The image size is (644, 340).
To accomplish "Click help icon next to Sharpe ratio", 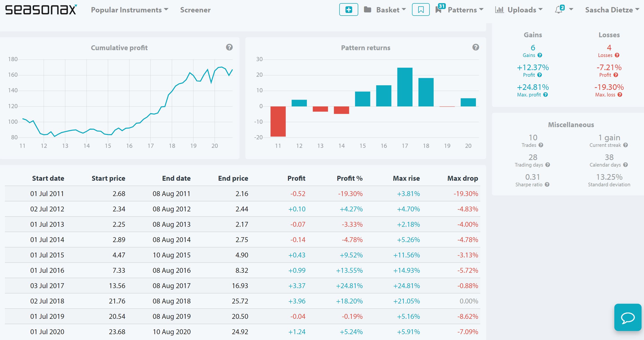I will [x=547, y=185].
